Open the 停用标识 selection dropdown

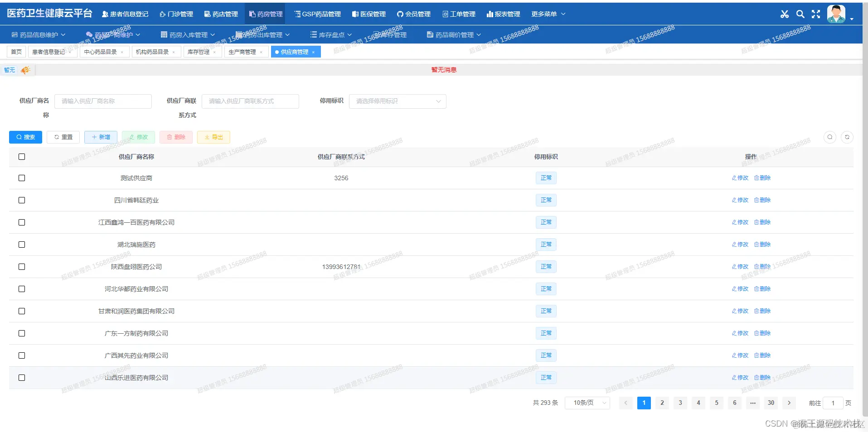coord(398,101)
